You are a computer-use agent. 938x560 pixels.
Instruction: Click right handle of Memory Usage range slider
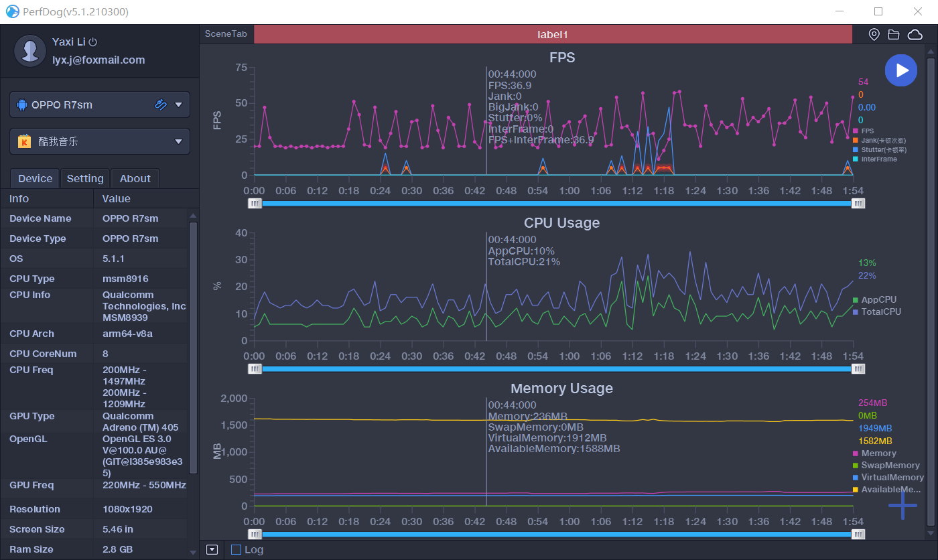tap(858, 534)
